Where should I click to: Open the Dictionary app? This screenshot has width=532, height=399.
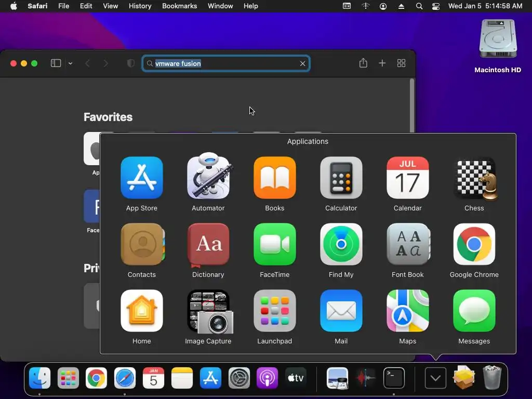[x=208, y=245]
